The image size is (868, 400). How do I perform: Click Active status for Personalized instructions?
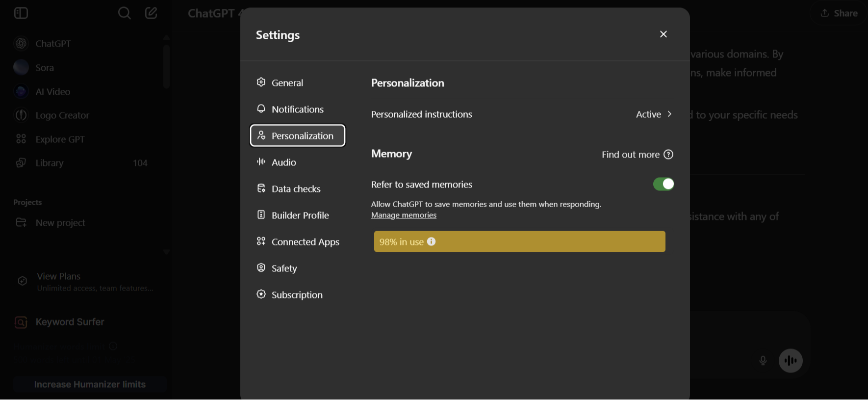click(648, 114)
